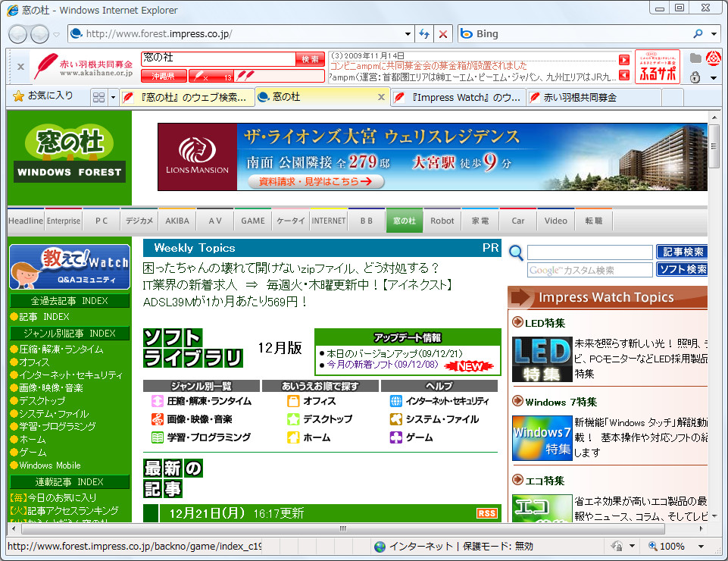Click the Google カスタム検索 field
The height and width of the screenshot is (561, 728).
[589, 270]
